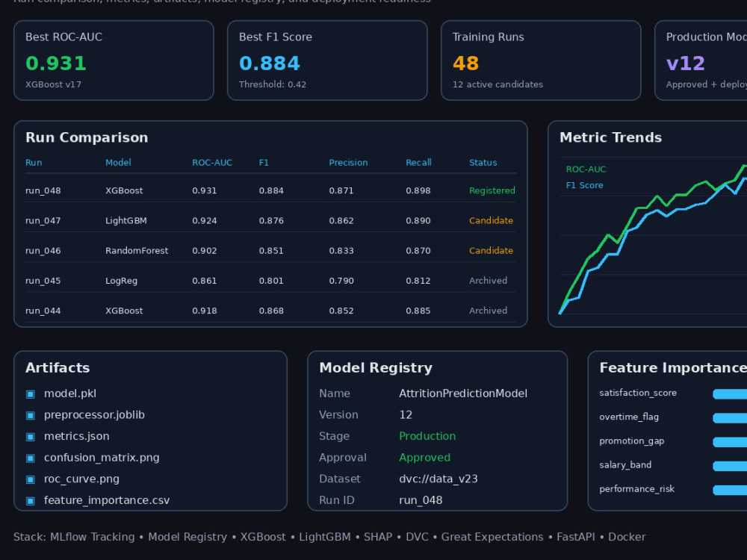Click the Threshold: 0.42 subtitle
The height and width of the screenshot is (560, 747).
click(x=273, y=84)
